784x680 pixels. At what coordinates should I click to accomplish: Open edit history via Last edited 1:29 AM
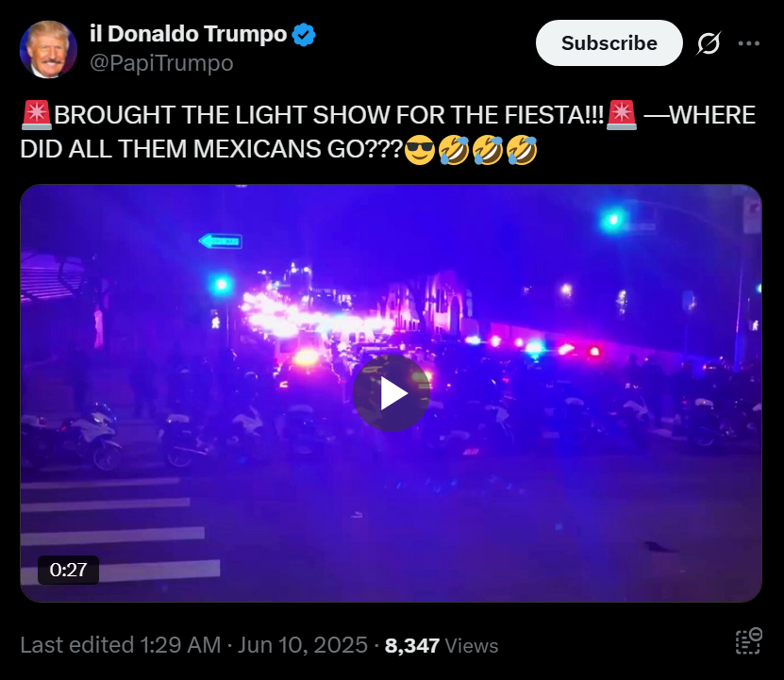coord(121,645)
